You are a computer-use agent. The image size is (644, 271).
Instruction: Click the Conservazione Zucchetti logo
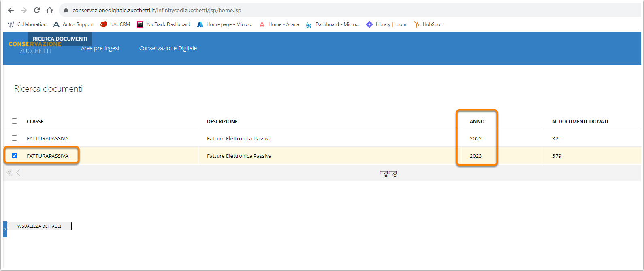pos(35,47)
